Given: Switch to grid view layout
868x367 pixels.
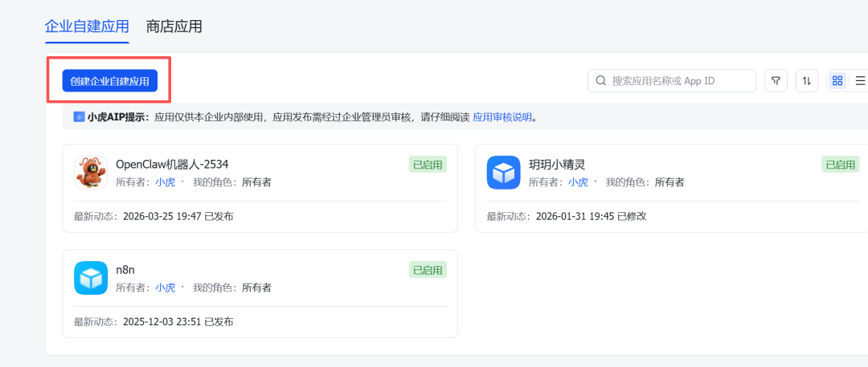Looking at the screenshot, I should pyautogui.click(x=837, y=81).
